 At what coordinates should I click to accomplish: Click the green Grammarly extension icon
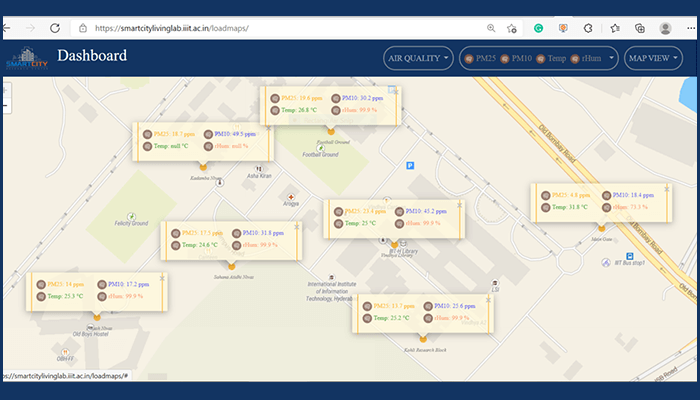coord(538,29)
